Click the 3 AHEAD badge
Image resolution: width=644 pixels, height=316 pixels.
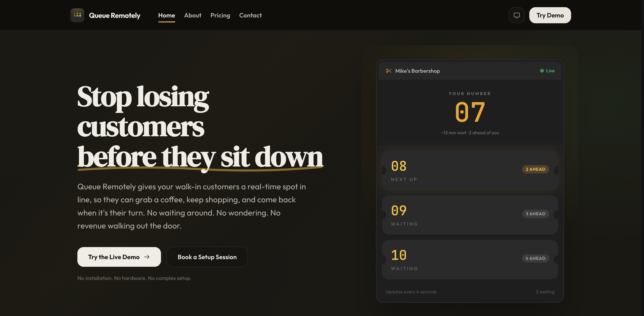[x=535, y=214]
